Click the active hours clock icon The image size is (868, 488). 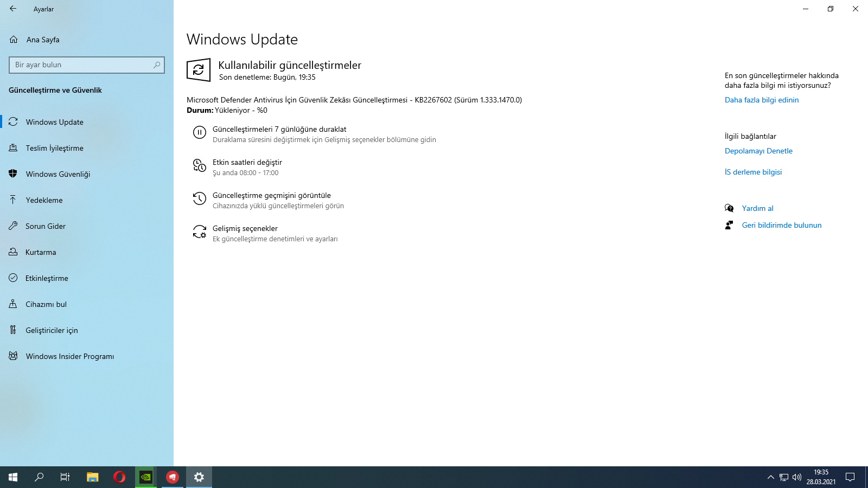click(x=200, y=165)
